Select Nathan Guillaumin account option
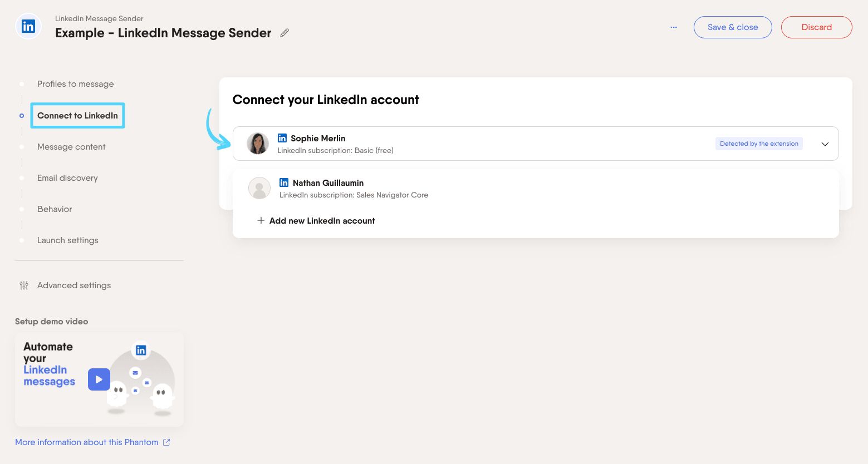Viewport: 868px width, 464px height. (328, 183)
